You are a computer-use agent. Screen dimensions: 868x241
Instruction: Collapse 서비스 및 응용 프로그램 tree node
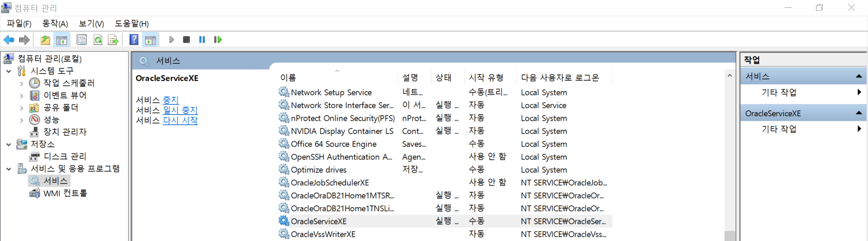9,169
